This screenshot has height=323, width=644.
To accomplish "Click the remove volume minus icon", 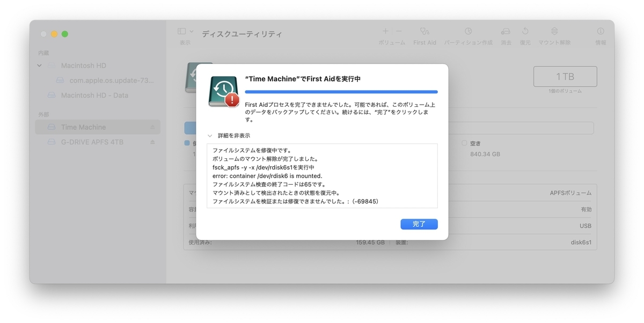I will click(x=399, y=32).
